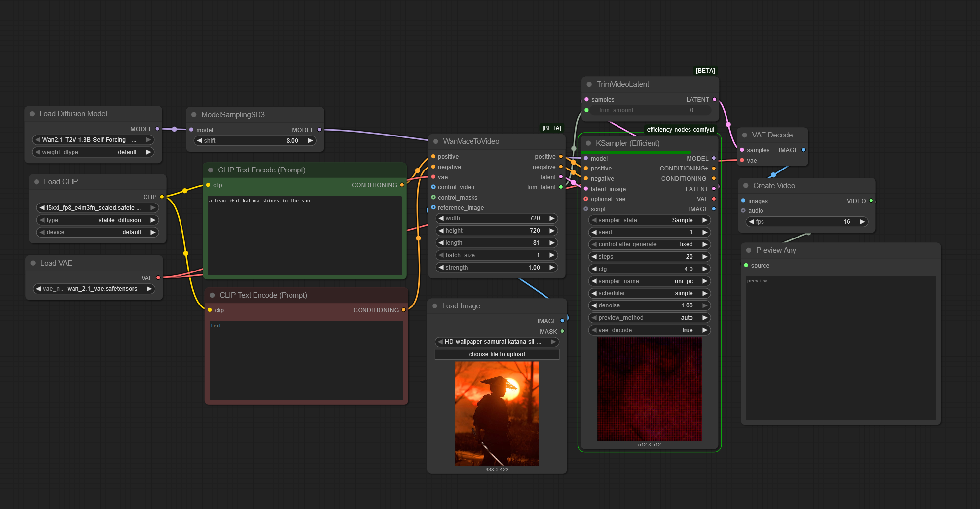Click the [BETA] badge above TrimVideoLatent
Viewport: 980px width, 509px height.
pos(705,71)
